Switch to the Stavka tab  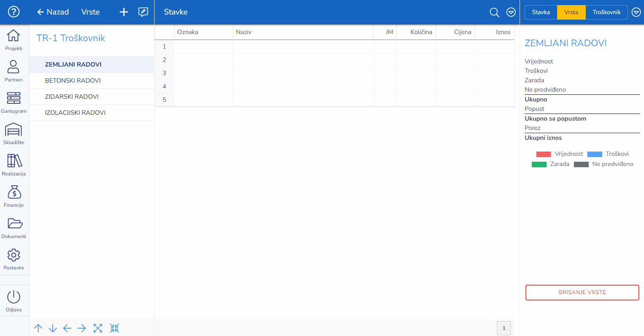[x=541, y=12]
